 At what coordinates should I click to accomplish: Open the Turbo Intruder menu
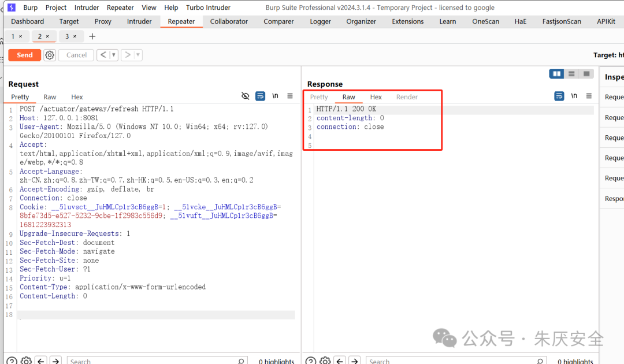click(x=208, y=8)
